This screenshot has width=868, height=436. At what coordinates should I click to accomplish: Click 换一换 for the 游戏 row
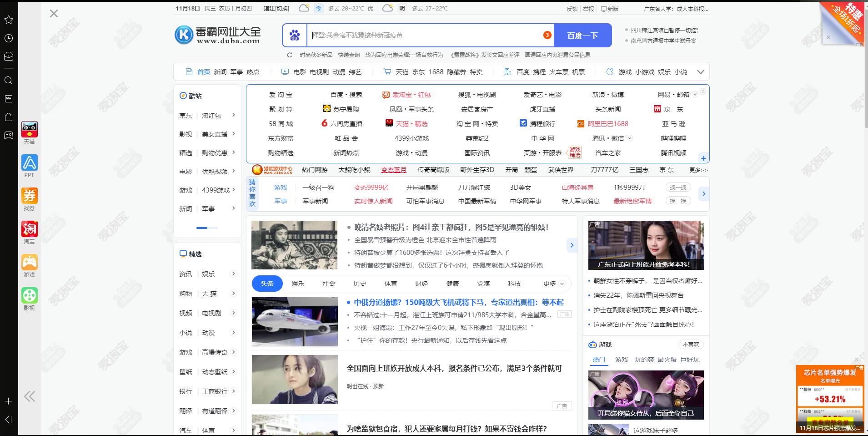tap(678, 188)
